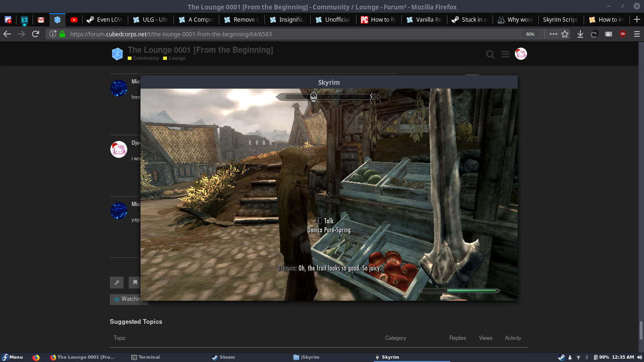
Task: Click the Wi-Fi network tray icon
Action: (578, 357)
